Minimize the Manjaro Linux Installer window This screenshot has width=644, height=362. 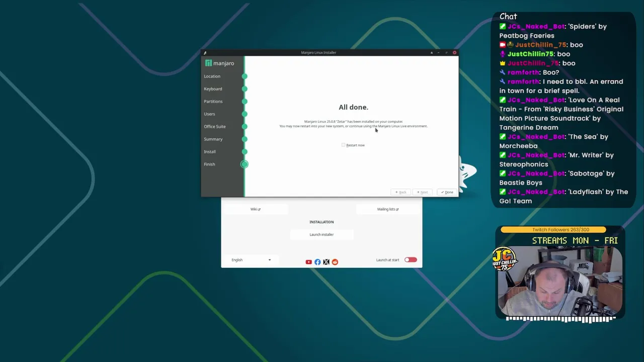439,52
